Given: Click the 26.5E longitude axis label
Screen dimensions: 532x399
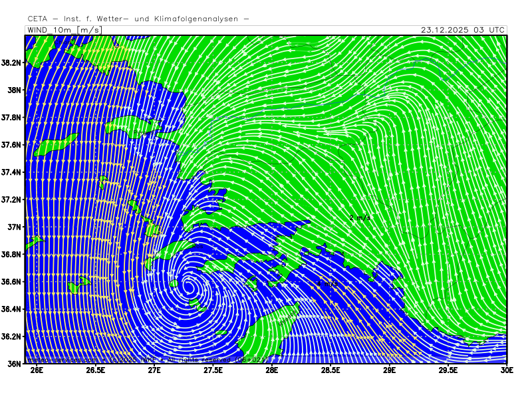Looking at the screenshot, I should pos(96,370).
